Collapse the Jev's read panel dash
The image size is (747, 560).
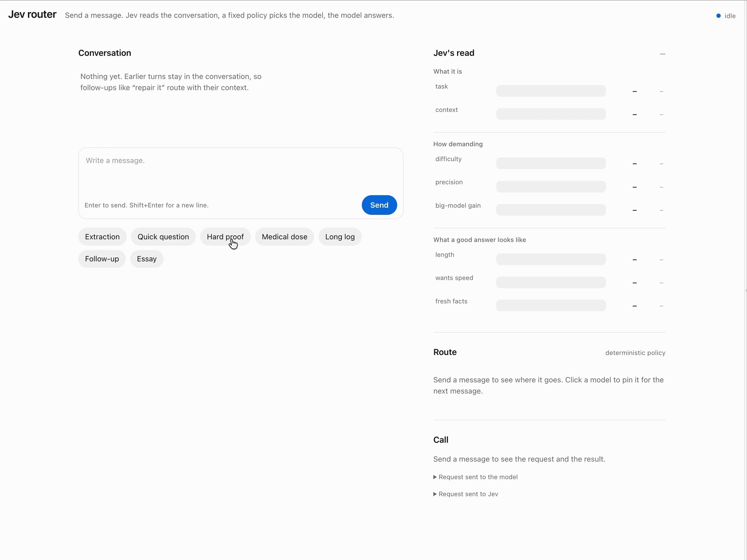click(x=662, y=54)
